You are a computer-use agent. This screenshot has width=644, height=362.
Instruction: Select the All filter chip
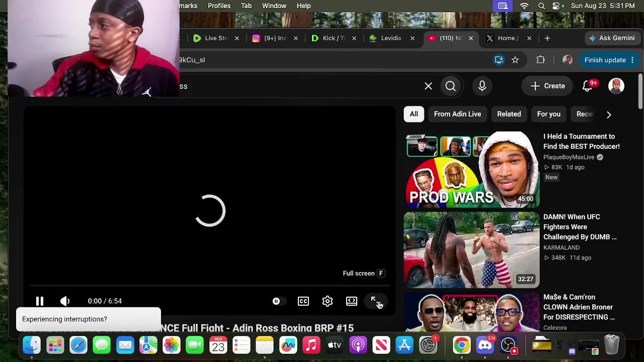coord(414,114)
